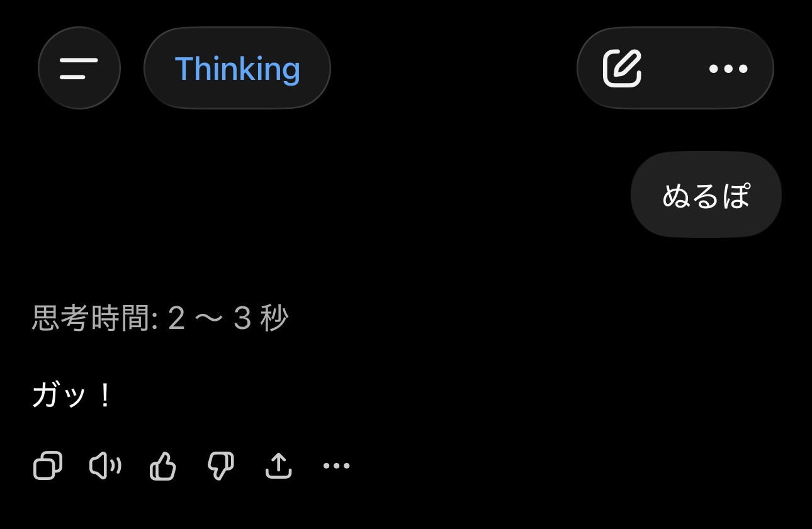Mark the ガッ！ answer as good
812x529 pixels.
[163, 466]
